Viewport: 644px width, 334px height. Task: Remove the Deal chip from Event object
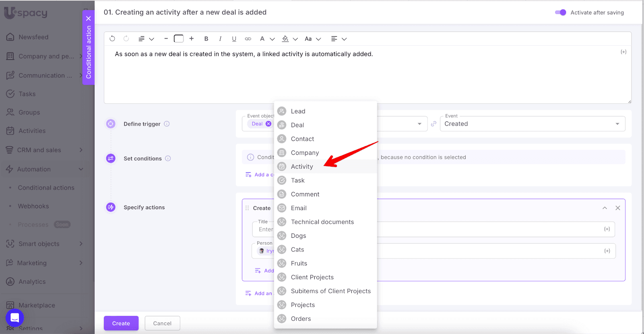point(268,124)
